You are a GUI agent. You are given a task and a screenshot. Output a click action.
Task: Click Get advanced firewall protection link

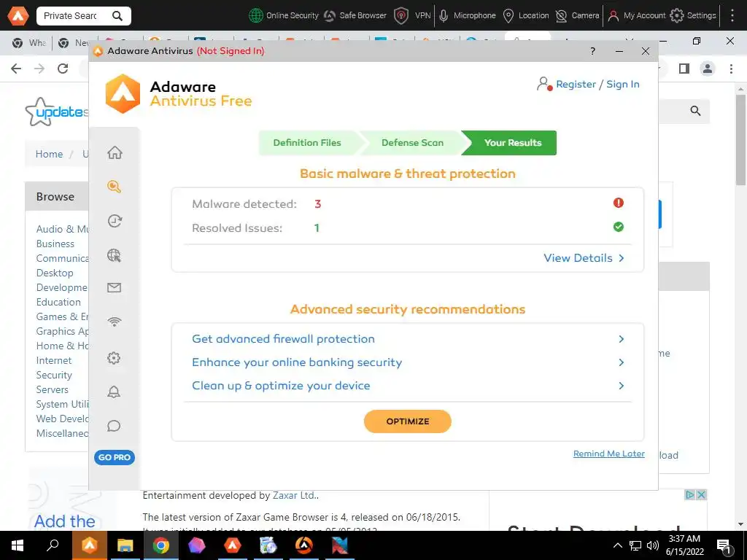[284, 339]
